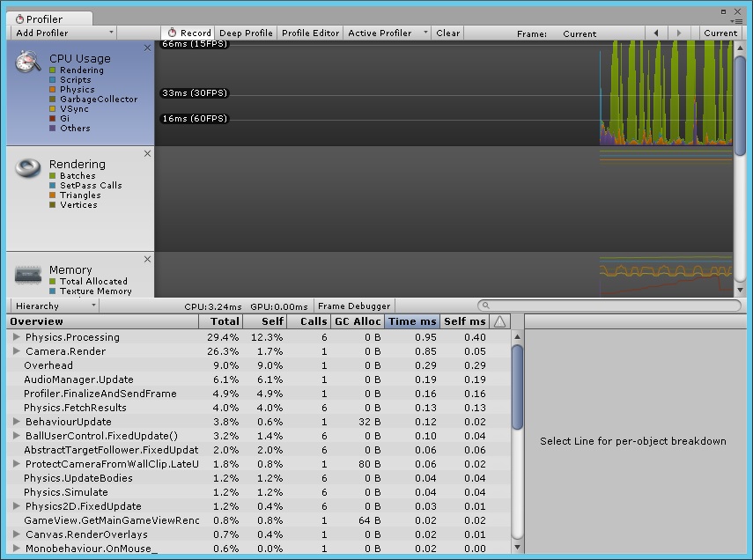753x560 pixels.
Task: Close the Memory profiler module
Action: point(147,260)
